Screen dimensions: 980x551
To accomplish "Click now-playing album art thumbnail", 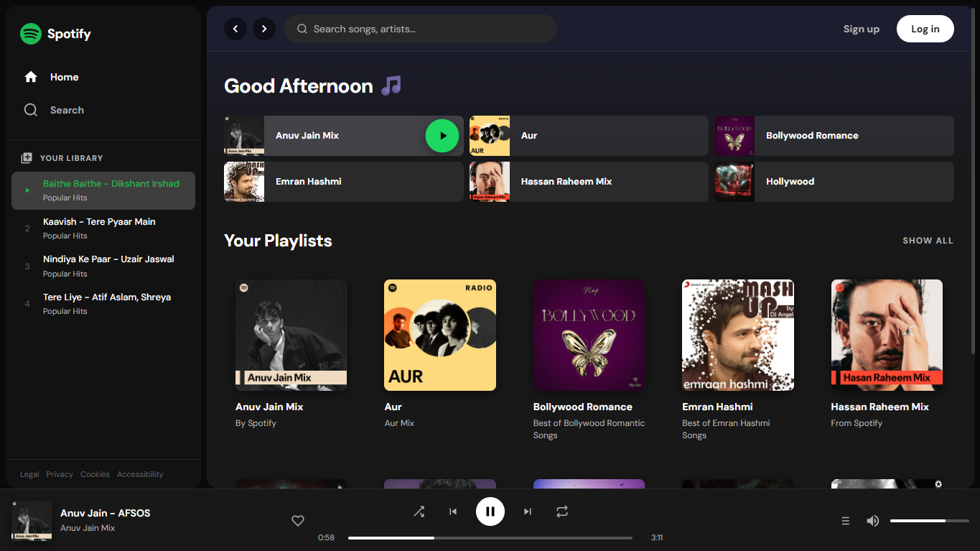I will pyautogui.click(x=32, y=521).
